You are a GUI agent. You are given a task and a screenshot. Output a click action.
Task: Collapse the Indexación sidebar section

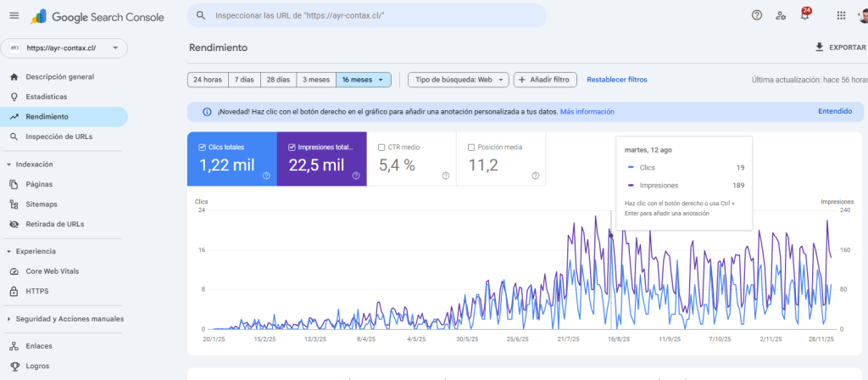[x=8, y=165]
